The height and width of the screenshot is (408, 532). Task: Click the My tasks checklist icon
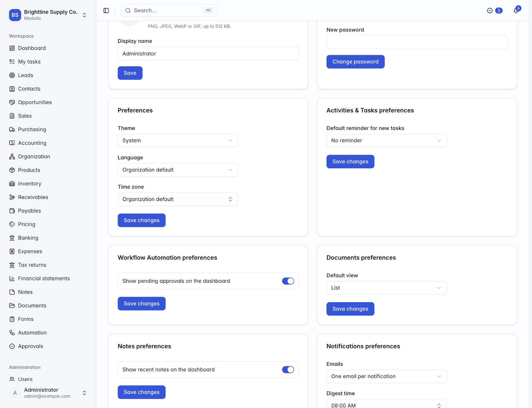coord(12,62)
